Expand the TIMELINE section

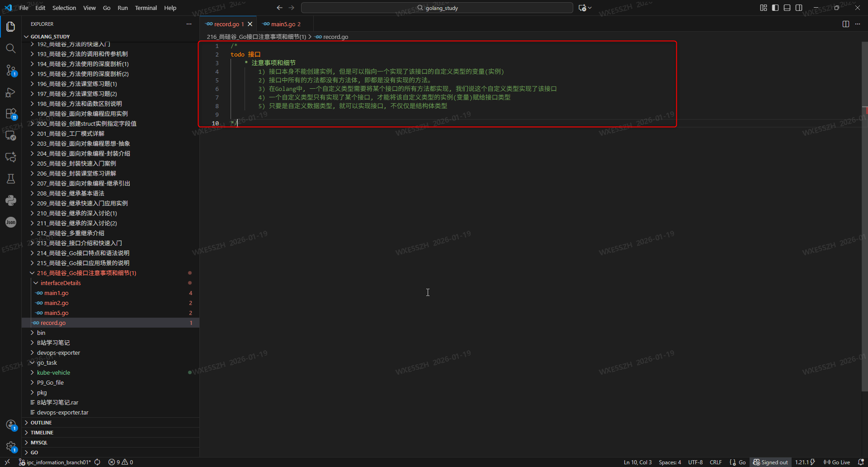pyautogui.click(x=42, y=433)
